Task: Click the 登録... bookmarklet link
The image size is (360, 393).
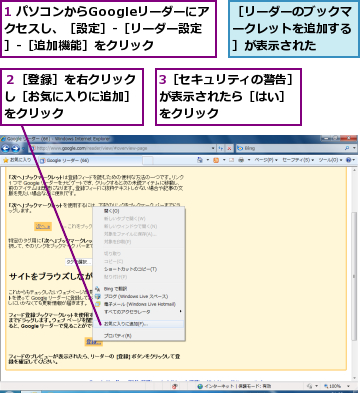Action: tap(93, 342)
